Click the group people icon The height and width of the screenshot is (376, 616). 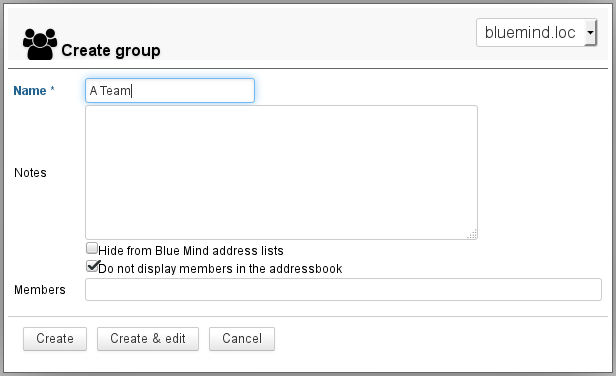click(40, 44)
